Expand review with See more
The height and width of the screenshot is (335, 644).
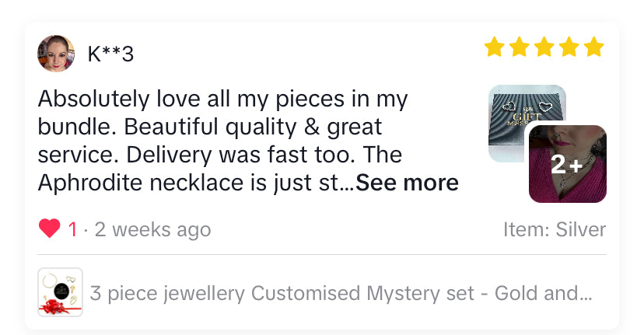(x=407, y=183)
